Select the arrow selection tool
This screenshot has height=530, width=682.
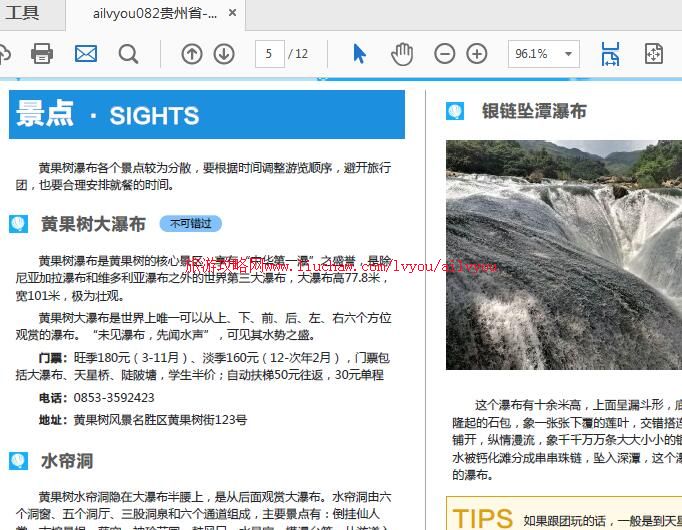coord(360,54)
